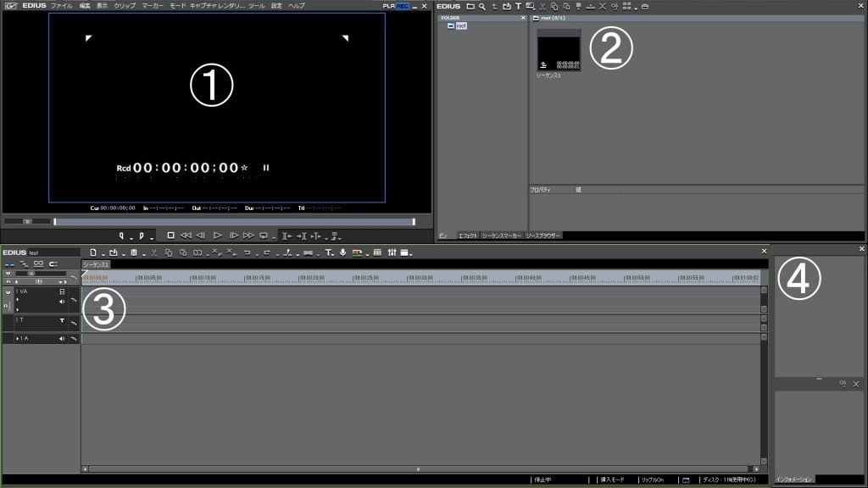The width and height of the screenshot is (868, 488).
Task: Toggle the 1 A track audio mute
Action: pos(62,338)
